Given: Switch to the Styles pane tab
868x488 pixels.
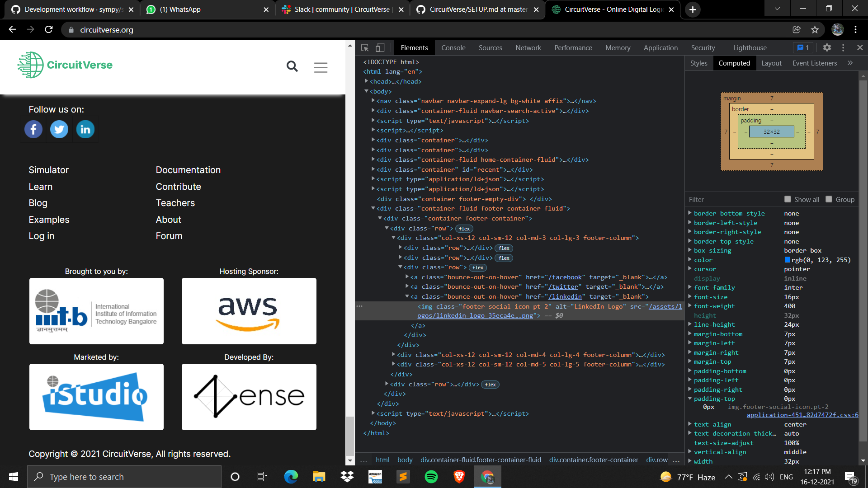Looking at the screenshot, I should 698,63.
